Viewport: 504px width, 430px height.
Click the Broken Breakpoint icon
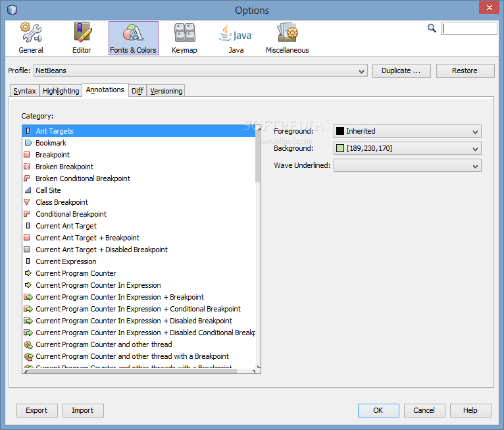[x=27, y=167]
